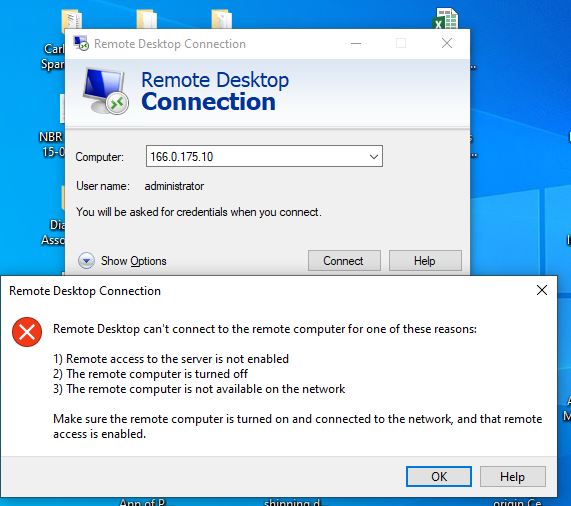This screenshot has width=571, height=506.
Task: Select the second desktop folder icon
Action: coord(147,19)
